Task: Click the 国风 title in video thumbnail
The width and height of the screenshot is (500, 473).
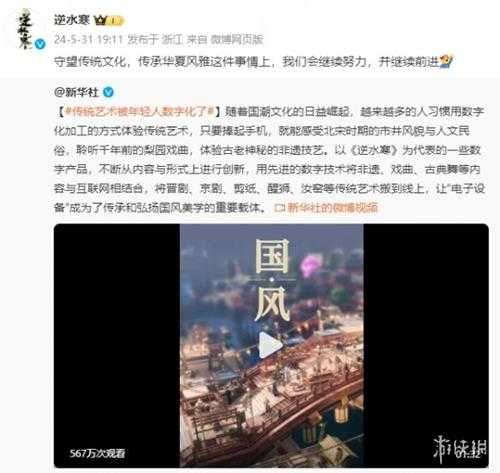Action: click(272, 280)
